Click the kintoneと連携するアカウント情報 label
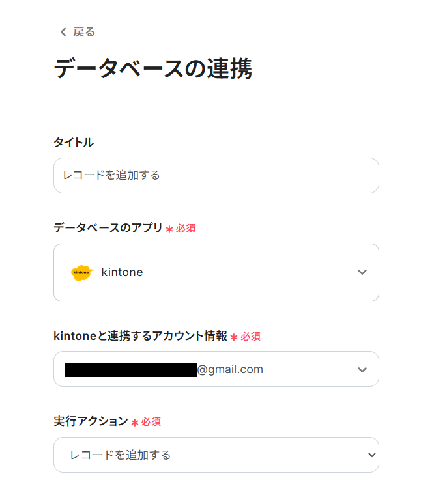Viewport: 434px width, 504px height. pos(140,336)
